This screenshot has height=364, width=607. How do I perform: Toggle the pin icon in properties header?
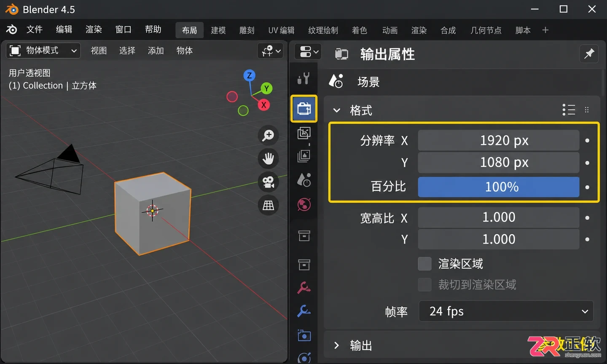[x=589, y=54]
